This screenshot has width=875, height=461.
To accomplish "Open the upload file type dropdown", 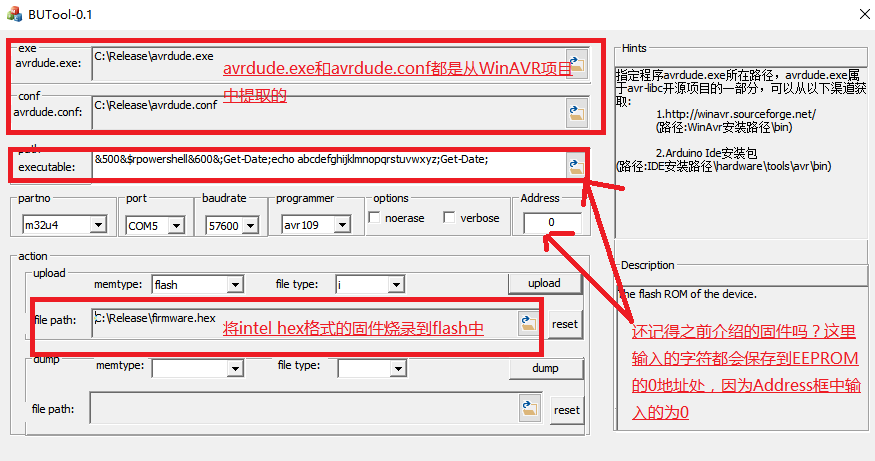I will click(x=396, y=285).
